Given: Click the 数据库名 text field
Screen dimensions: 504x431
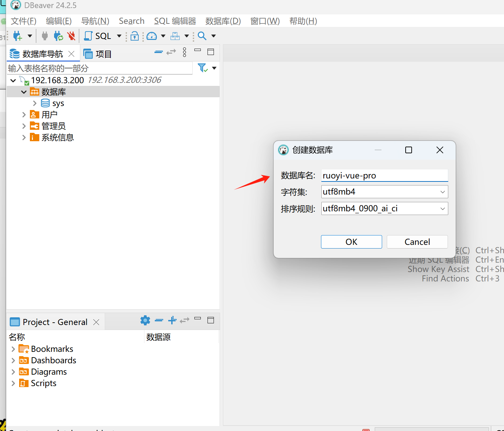Looking at the screenshot, I should (384, 175).
